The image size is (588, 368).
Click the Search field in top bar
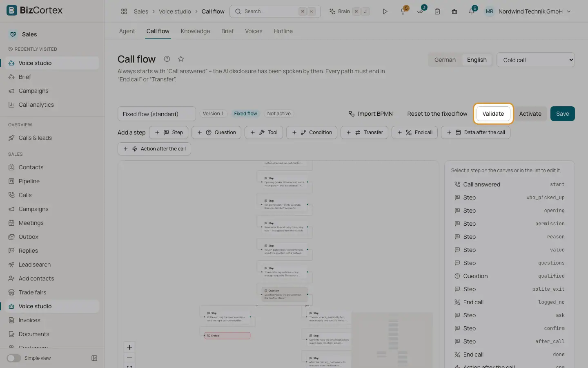(275, 11)
